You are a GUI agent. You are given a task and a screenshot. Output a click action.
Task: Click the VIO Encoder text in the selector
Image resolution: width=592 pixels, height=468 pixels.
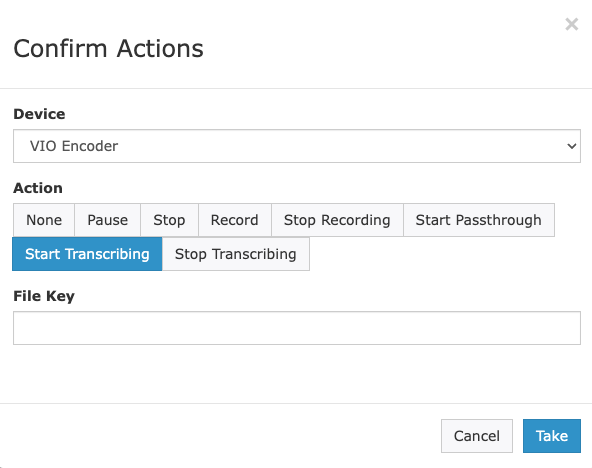pyautogui.click(x=74, y=146)
